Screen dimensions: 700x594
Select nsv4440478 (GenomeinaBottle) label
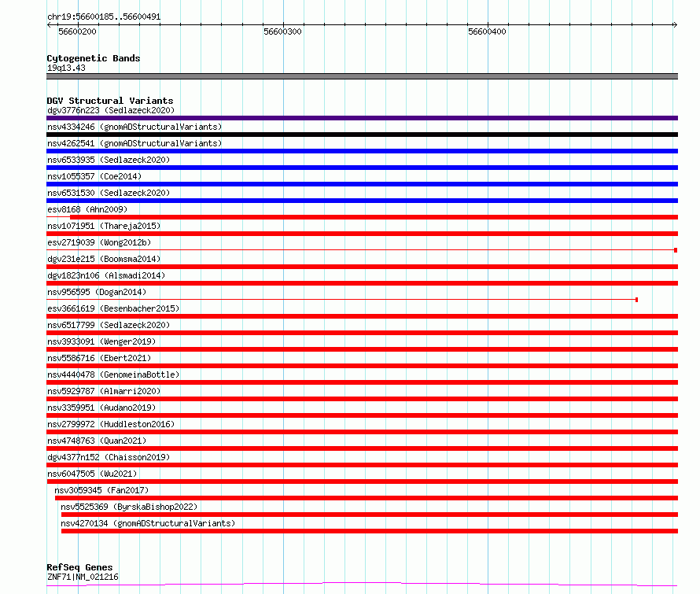tap(113, 374)
